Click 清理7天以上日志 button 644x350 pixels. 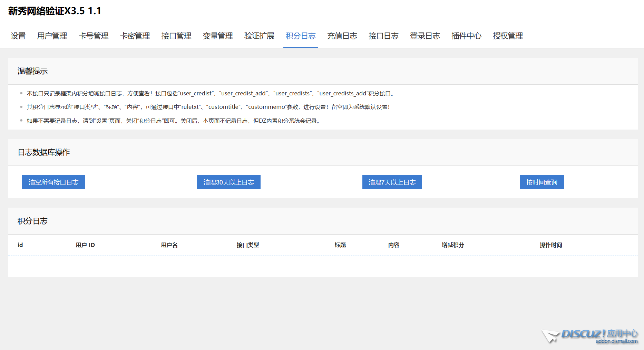(392, 182)
